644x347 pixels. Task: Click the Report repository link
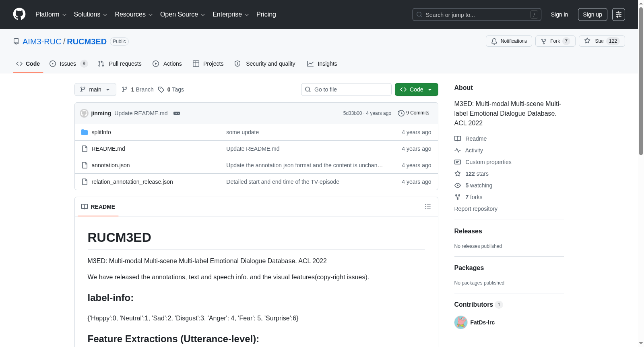point(476,209)
